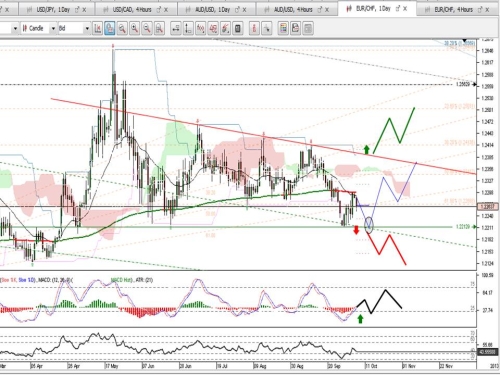Select the vertical scale arrow tool
Viewport: 500px width, 375px height.
[188, 29]
